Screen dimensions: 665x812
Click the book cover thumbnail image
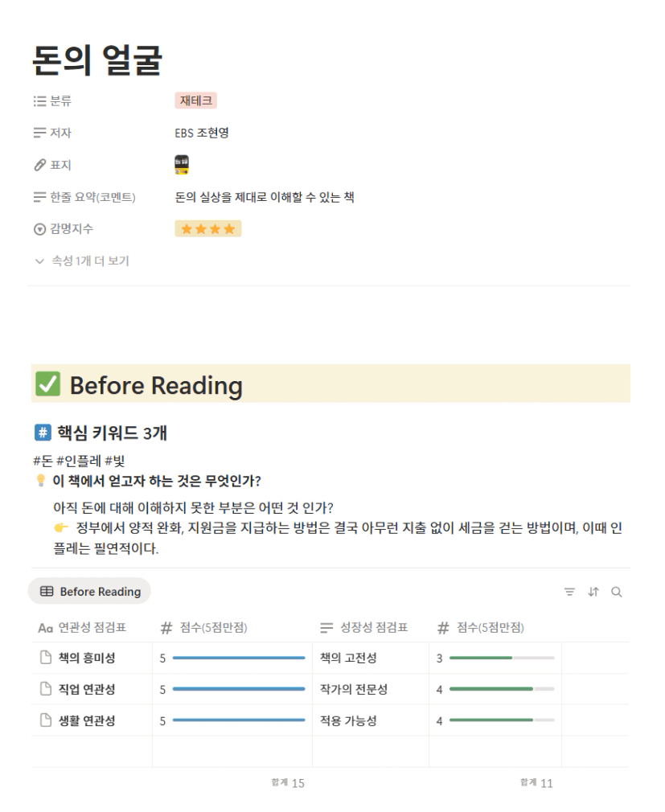(x=182, y=165)
